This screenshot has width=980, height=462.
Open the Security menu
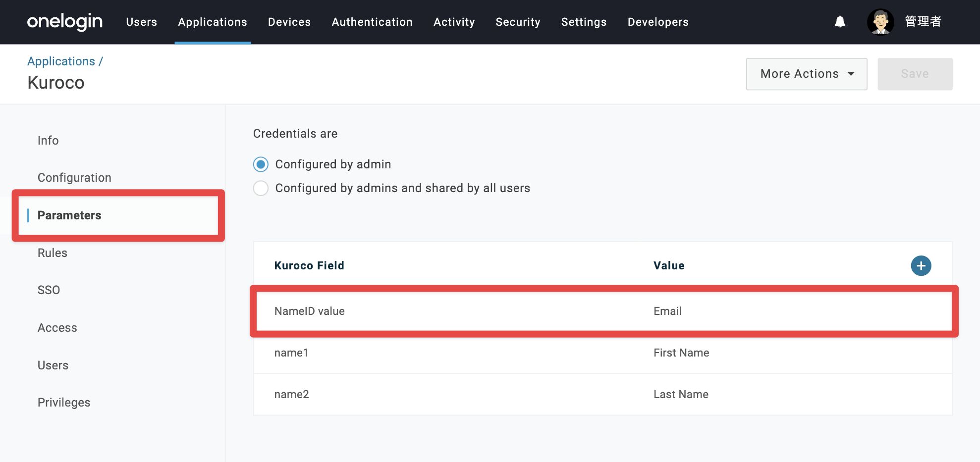[518, 22]
